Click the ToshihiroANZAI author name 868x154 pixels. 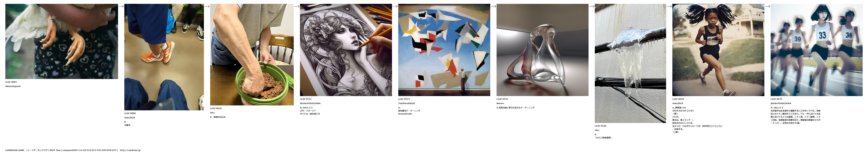click(407, 103)
